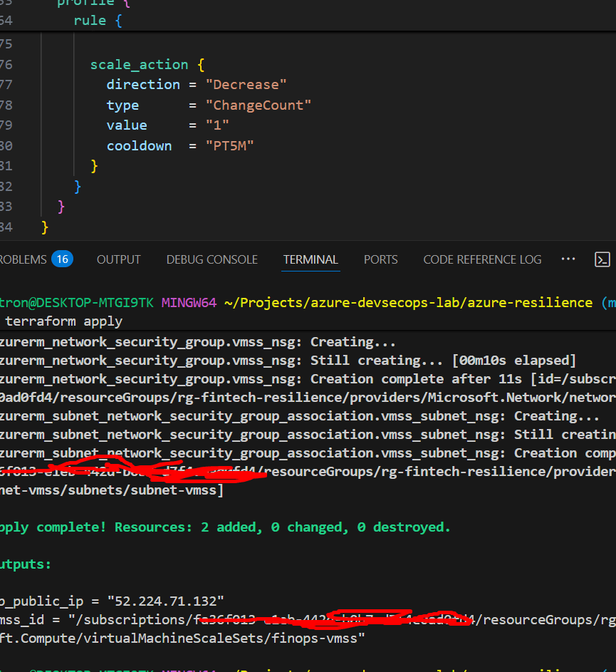Click the "ChangeCount" type string
The width and height of the screenshot is (616, 672).
[x=259, y=105]
